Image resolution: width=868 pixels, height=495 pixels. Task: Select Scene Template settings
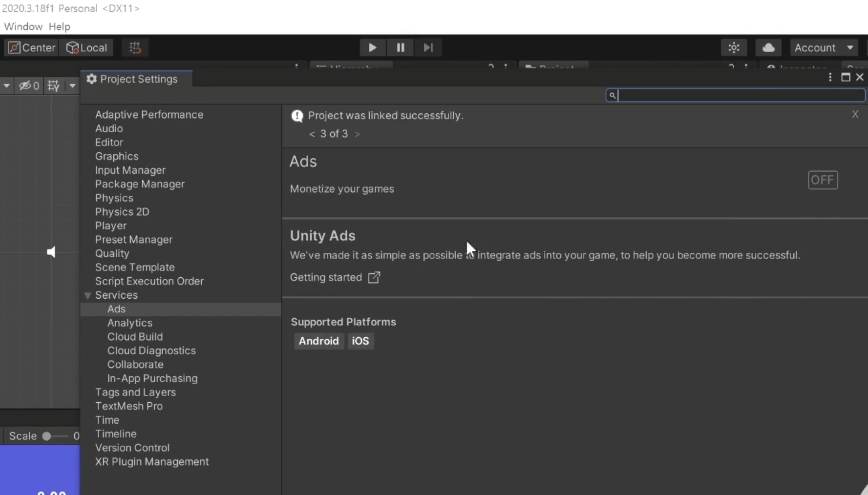pyautogui.click(x=135, y=268)
